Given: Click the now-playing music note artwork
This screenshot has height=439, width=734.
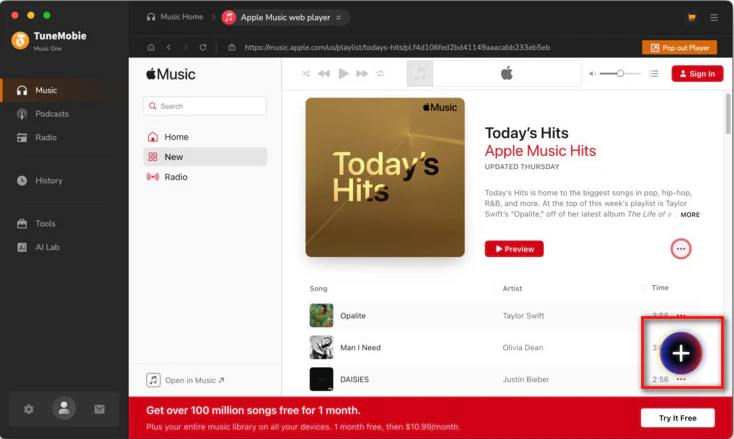Looking at the screenshot, I should click(420, 73).
